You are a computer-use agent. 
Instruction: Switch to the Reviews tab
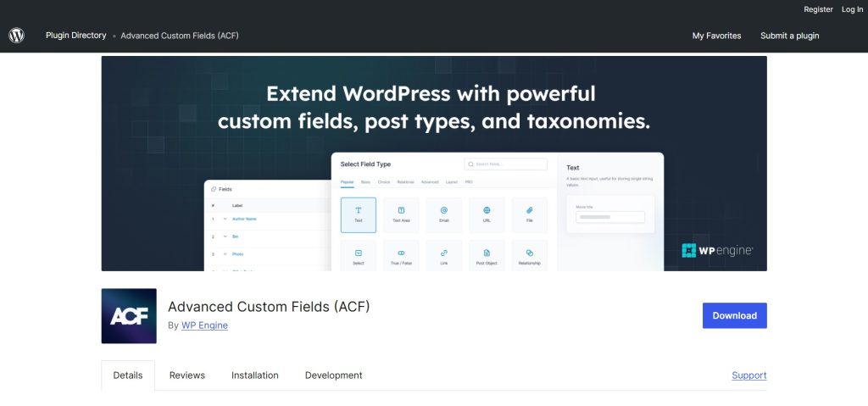186,375
